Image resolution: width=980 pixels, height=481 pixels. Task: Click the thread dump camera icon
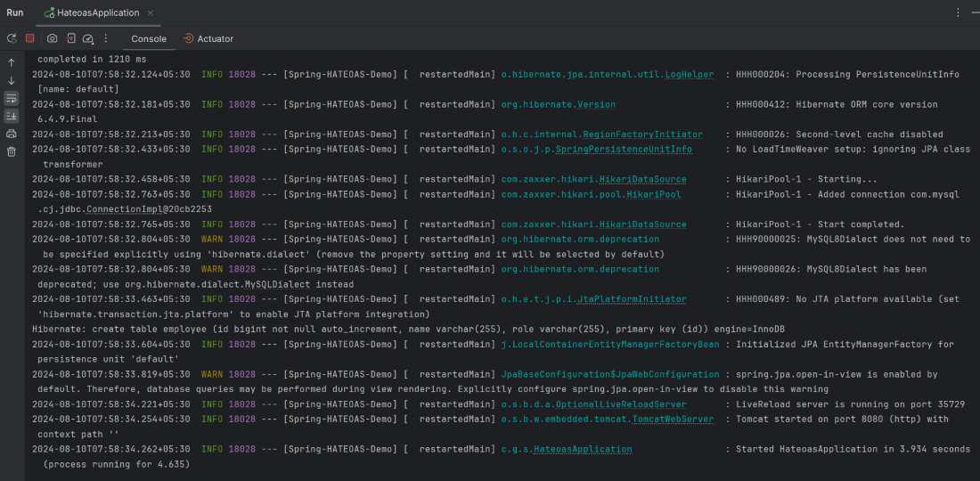(x=53, y=38)
